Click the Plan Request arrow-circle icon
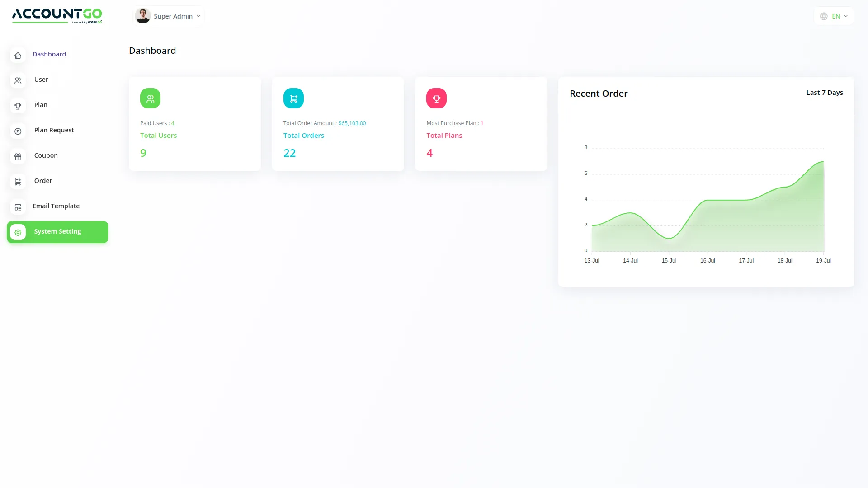The height and width of the screenshot is (488, 868). (x=18, y=131)
